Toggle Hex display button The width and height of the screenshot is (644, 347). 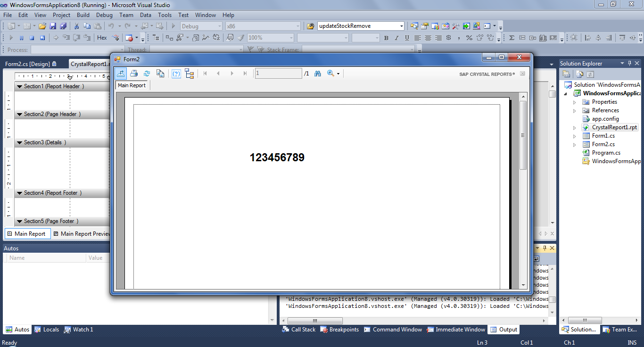102,38
